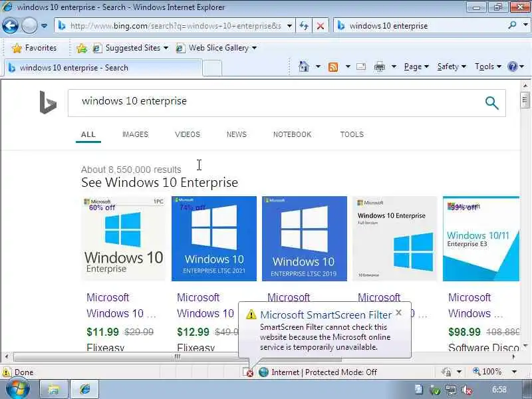The width and height of the screenshot is (532, 399).
Task: Open the Enterprise LTSC 2019 product thumbnail
Action: coord(305,239)
